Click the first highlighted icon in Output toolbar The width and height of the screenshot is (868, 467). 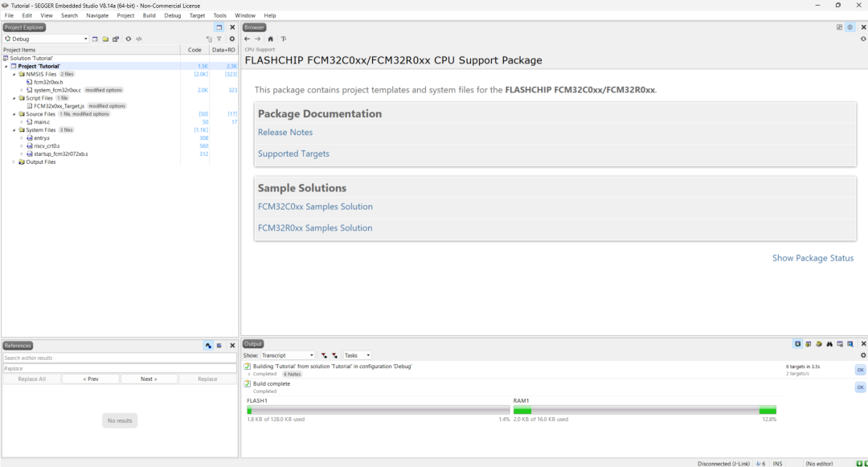[x=798, y=344]
